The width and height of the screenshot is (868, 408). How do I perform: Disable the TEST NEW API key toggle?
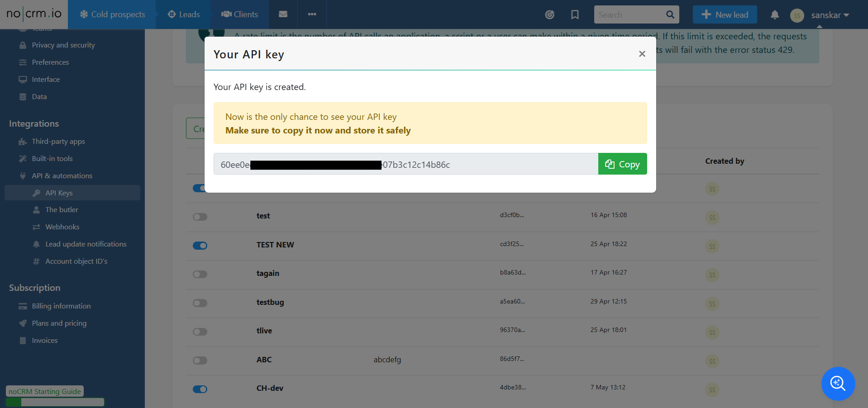point(200,246)
